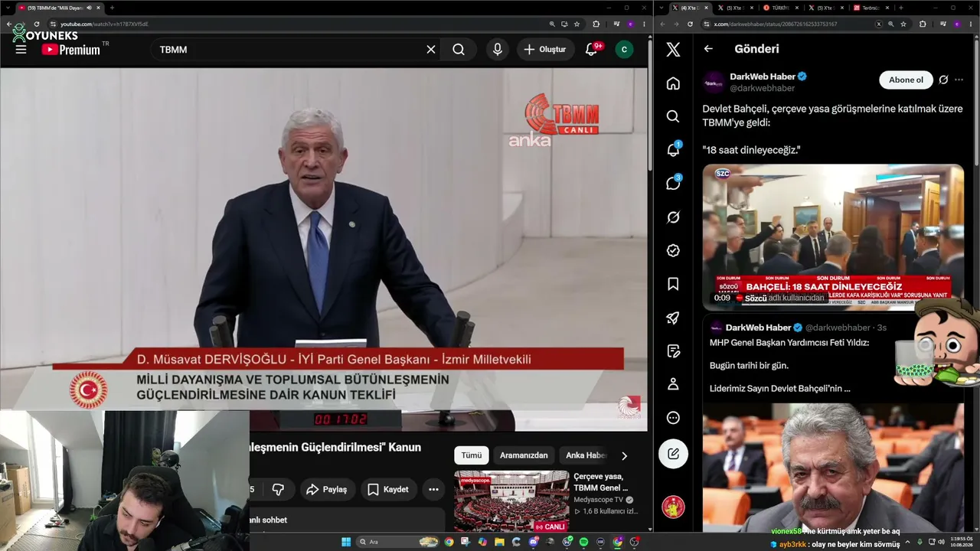This screenshot has width=980, height=551.
Task: Click the Oluştur create button
Action: [x=545, y=50]
